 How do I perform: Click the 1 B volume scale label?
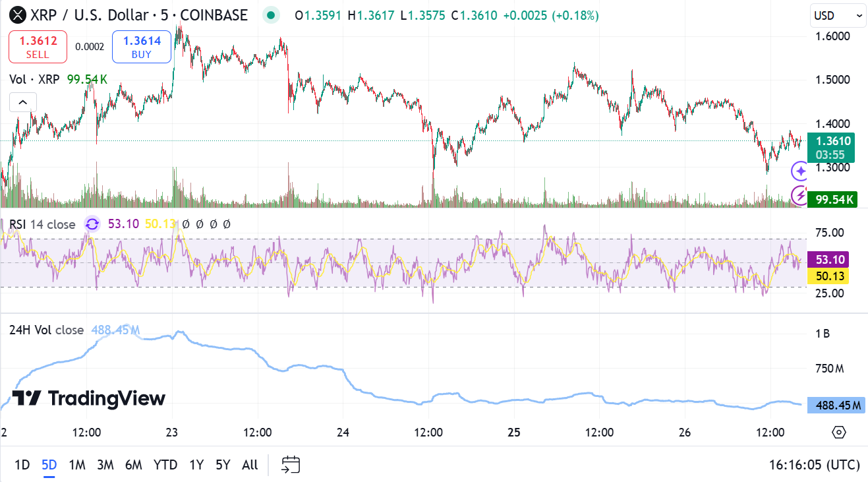(x=823, y=334)
